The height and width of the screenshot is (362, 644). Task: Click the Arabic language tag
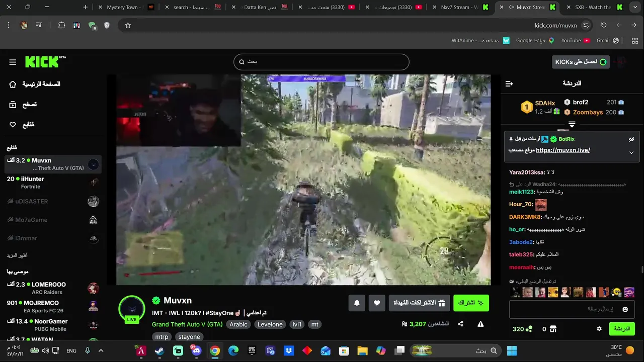click(238, 324)
